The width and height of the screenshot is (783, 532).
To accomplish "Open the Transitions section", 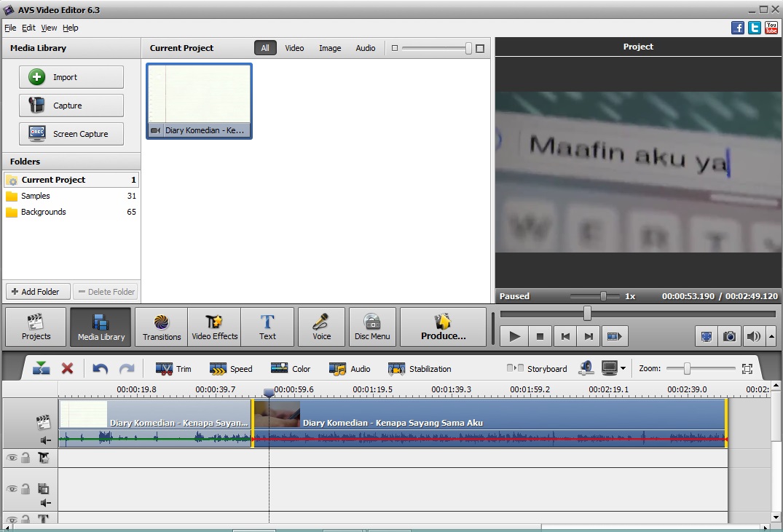I will click(x=161, y=327).
